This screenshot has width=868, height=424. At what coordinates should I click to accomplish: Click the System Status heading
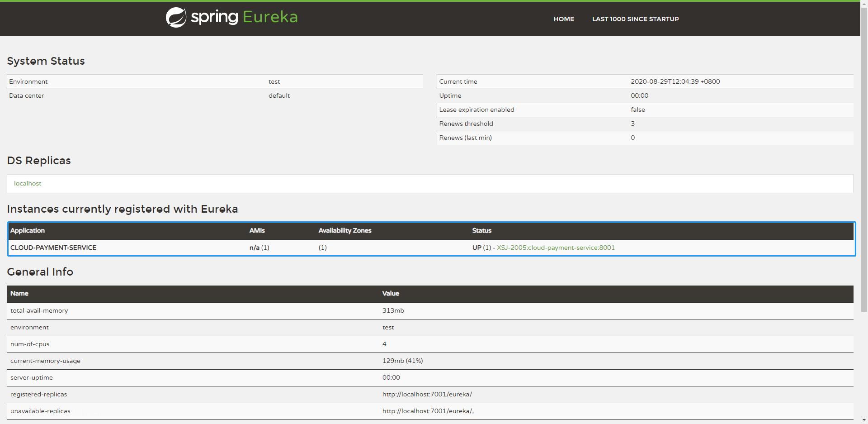pyautogui.click(x=46, y=61)
